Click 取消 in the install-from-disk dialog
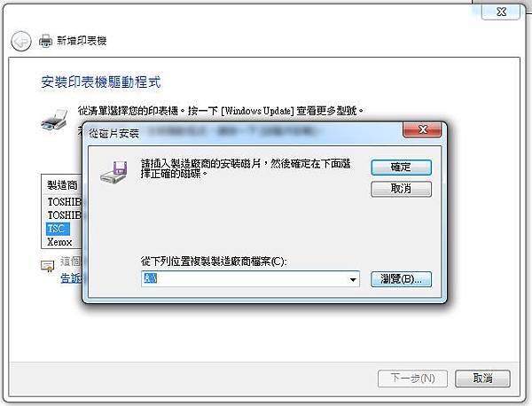 click(x=401, y=189)
